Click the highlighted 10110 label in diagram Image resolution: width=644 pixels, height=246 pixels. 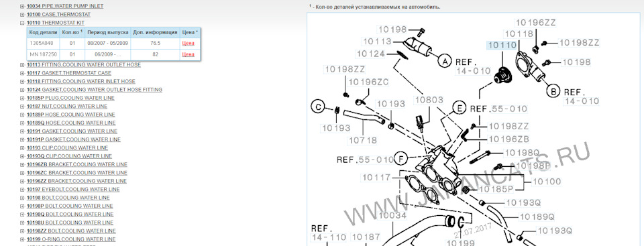[x=502, y=45]
